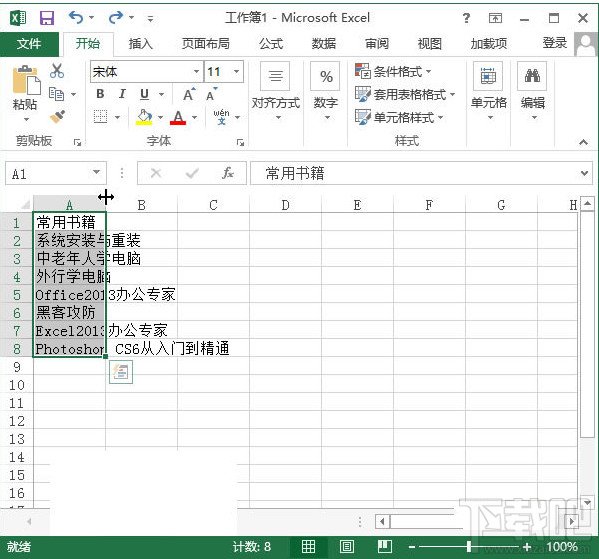Decrease font size with small A

click(211, 94)
